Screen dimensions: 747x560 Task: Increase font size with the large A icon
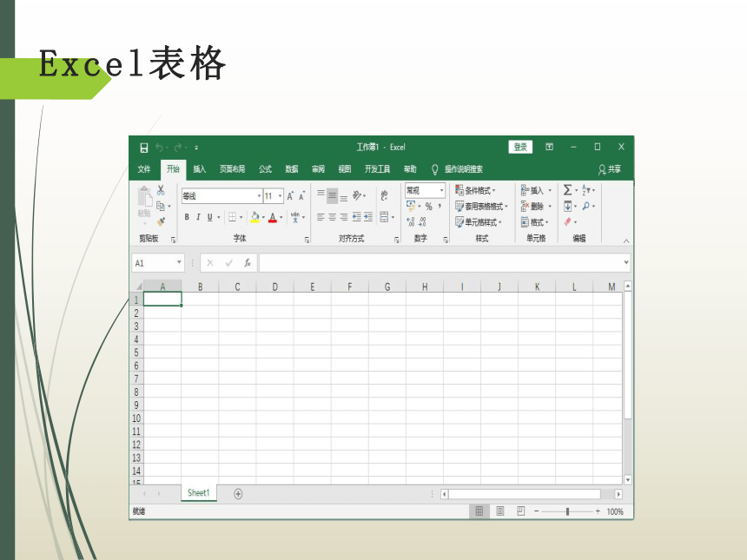click(290, 195)
